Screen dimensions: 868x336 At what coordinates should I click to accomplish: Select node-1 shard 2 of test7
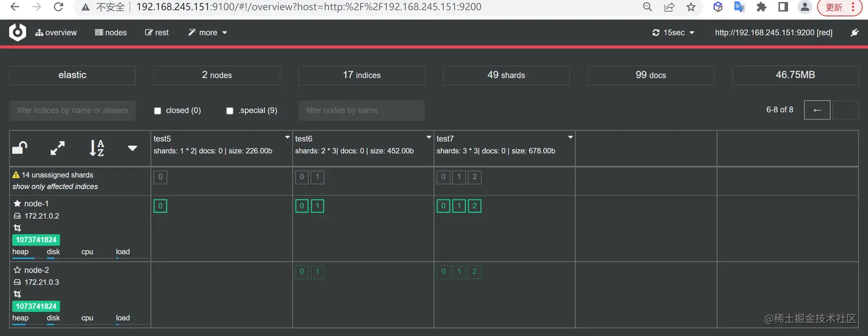474,206
